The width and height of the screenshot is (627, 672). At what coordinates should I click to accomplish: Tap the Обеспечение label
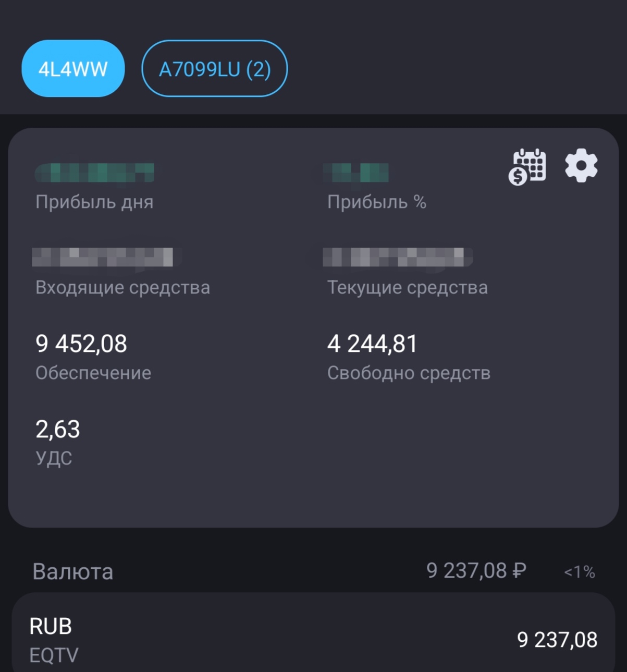(93, 373)
